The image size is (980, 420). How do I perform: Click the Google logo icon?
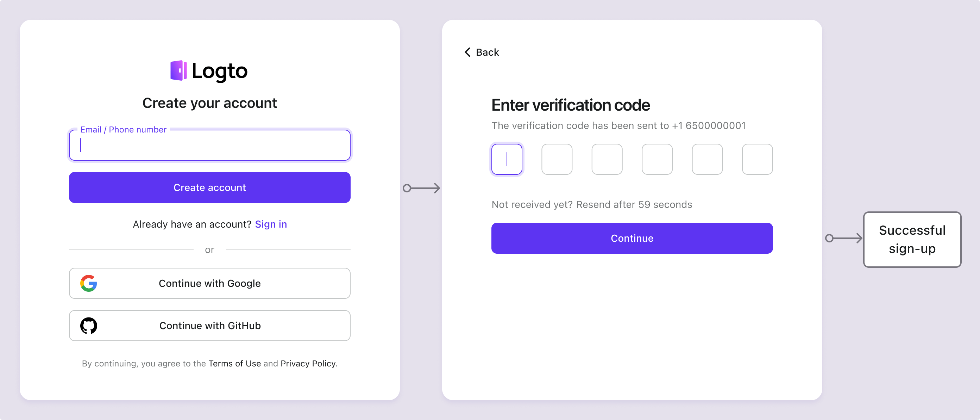88,283
